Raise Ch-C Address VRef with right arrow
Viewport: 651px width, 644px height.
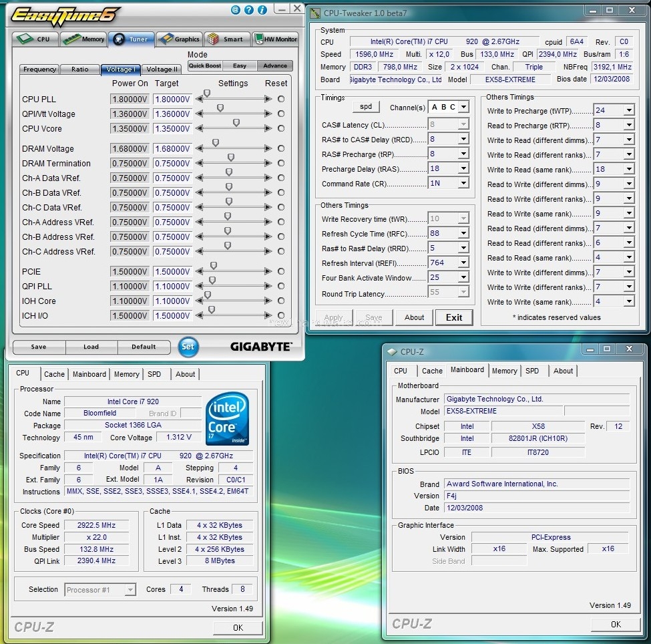[x=268, y=251]
